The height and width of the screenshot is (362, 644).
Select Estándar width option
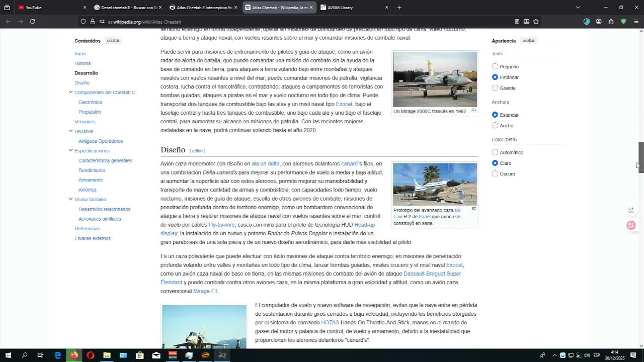click(495, 115)
